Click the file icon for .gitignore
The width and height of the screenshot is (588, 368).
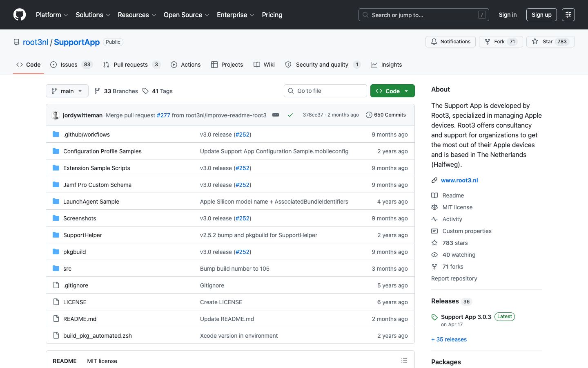point(56,285)
